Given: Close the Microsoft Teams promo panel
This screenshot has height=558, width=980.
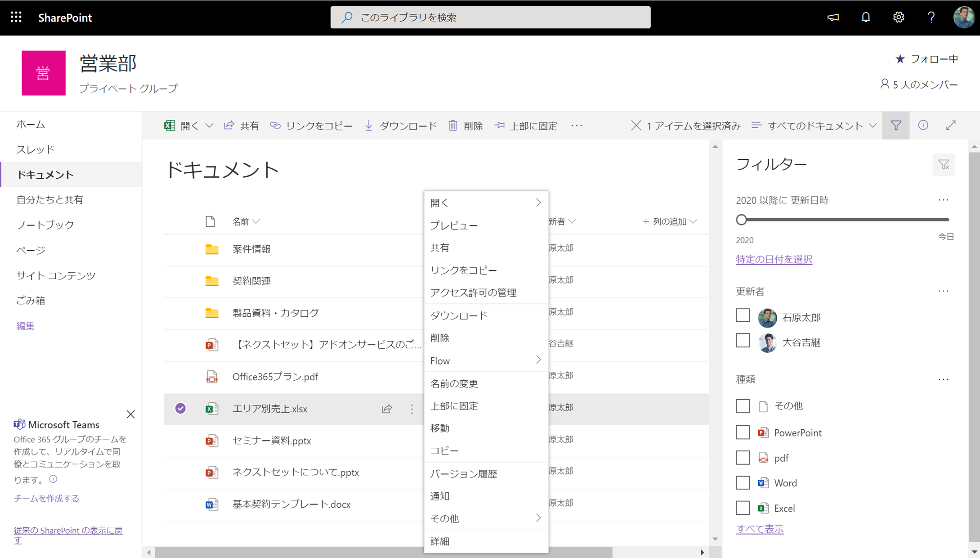Looking at the screenshot, I should point(131,414).
